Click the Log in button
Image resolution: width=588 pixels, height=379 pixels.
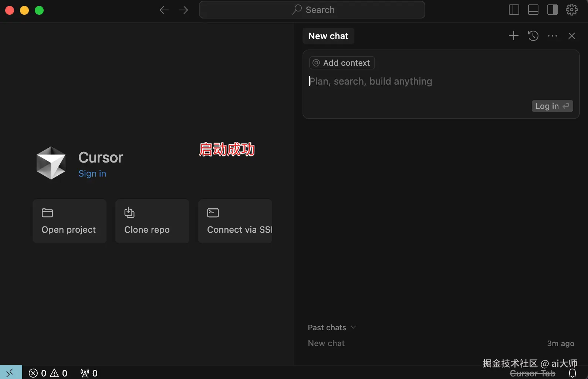click(x=552, y=106)
